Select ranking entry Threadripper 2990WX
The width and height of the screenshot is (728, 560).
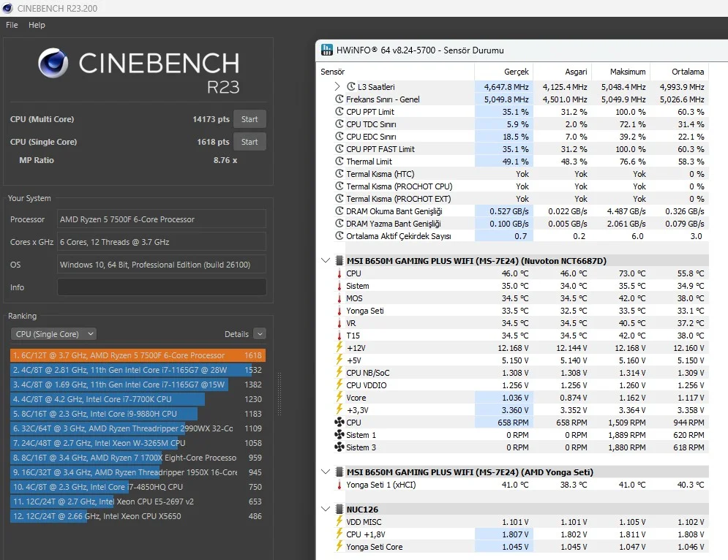coord(138,428)
